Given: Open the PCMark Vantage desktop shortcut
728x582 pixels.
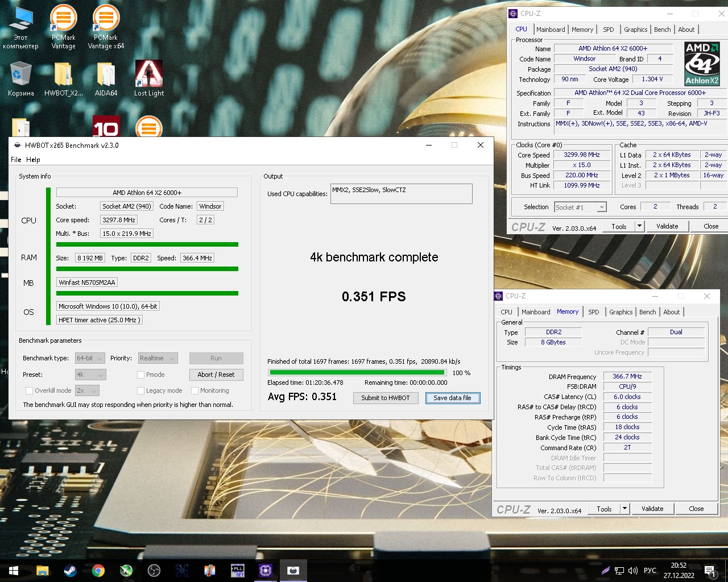Looking at the screenshot, I should (x=63, y=27).
